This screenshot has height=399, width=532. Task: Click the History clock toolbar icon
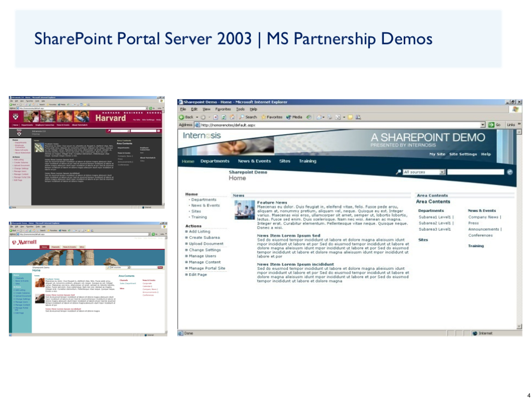pos(309,117)
